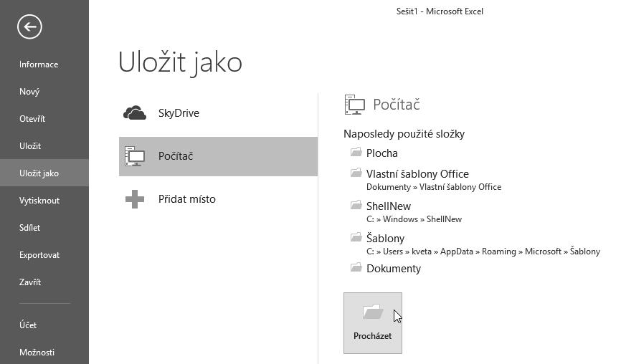The height and width of the screenshot is (364, 621).
Task: Click the plus icon for Přidat místo
Action: pos(135,199)
